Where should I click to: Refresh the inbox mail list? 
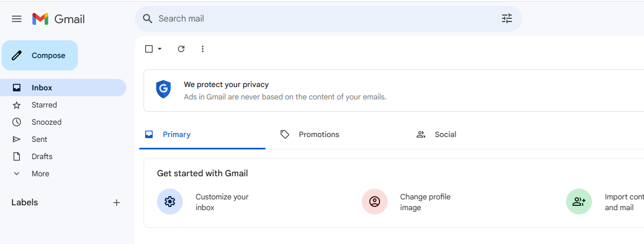tap(181, 49)
